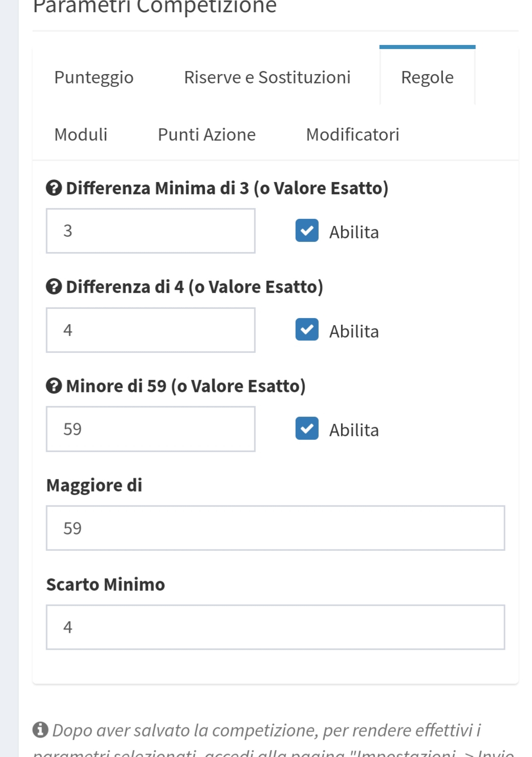
Task: Edit the Minore di 59 value field
Action: coord(150,429)
